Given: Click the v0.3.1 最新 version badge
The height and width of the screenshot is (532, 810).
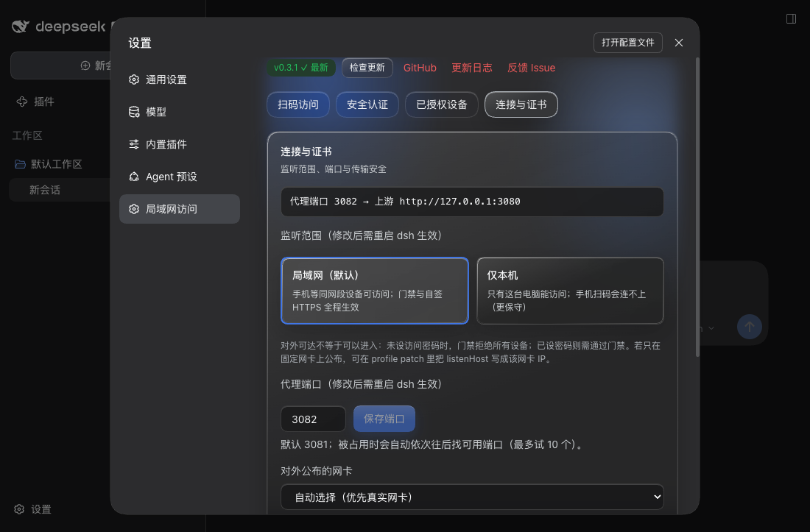Looking at the screenshot, I should [301, 68].
